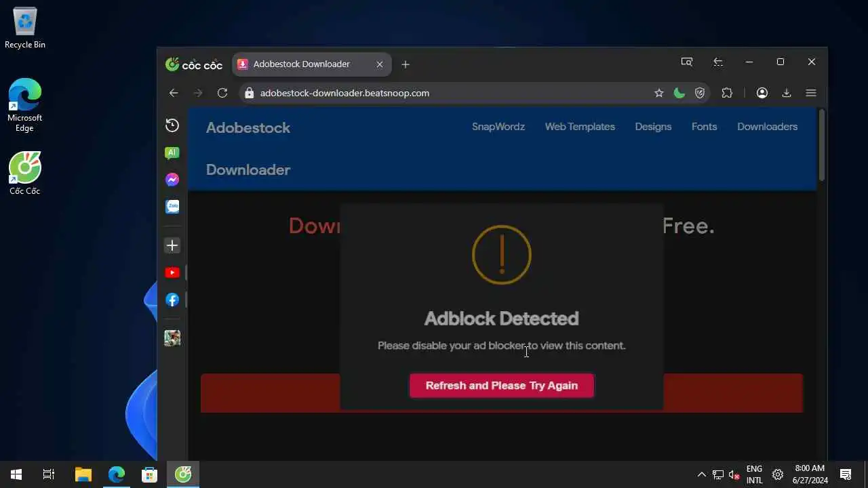Open the photo thumbnail in the sidebar
868x488 pixels.
pyautogui.click(x=172, y=338)
